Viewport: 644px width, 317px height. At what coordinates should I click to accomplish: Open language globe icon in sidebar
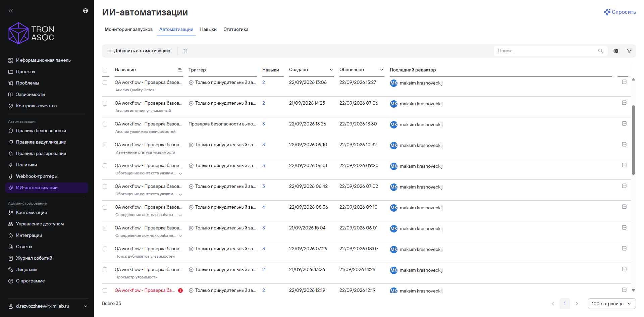pos(86,11)
